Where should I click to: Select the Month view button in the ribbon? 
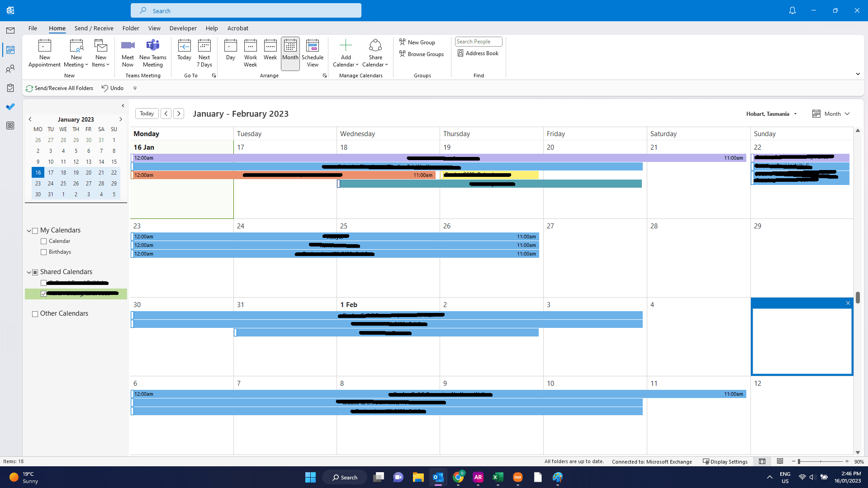tap(290, 53)
